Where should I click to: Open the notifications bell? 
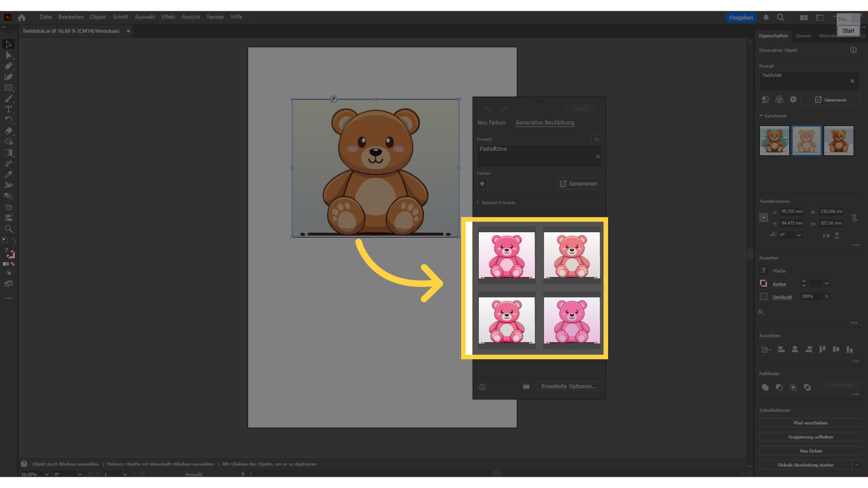coord(766,17)
